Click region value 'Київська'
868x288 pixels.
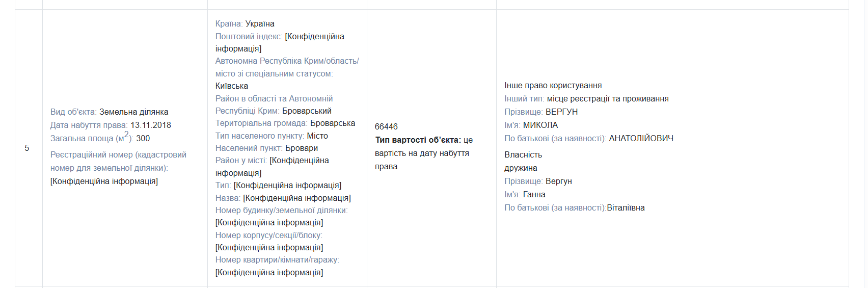(x=232, y=86)
